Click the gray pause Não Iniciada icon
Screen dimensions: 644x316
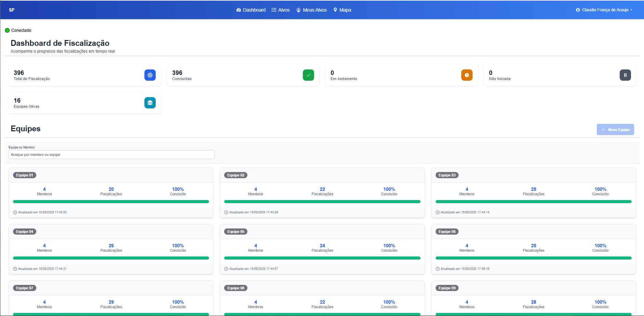pyautogui.click(x=625, y=75)
